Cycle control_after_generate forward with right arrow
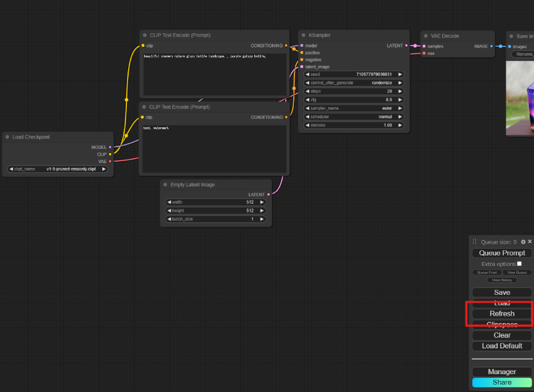Screen dimensions: 534x392 pos(400,82)
